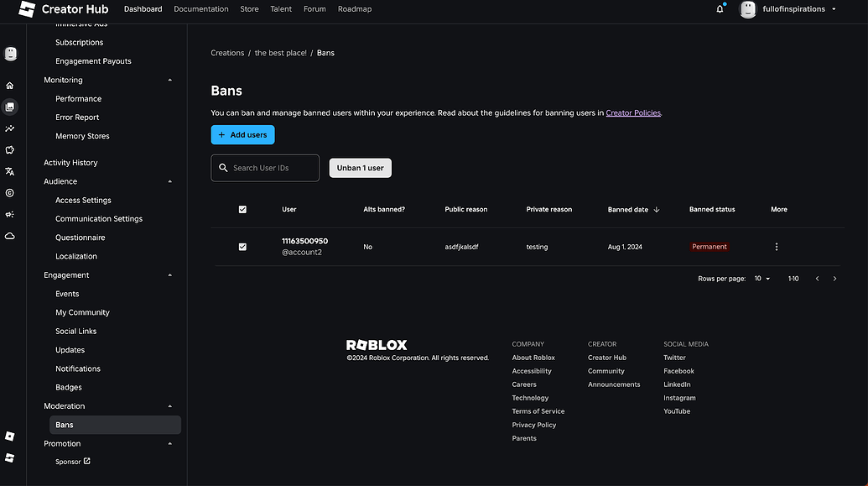Open the notification bell
868x486 pixels.
[x=719, y=8]
